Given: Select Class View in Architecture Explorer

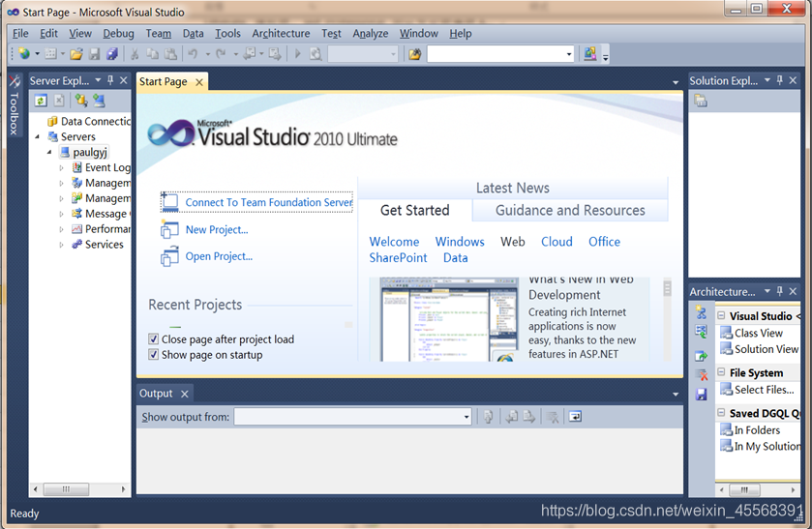Looking at the screenshot, I should pyautogui.click(x=758, y=333).
